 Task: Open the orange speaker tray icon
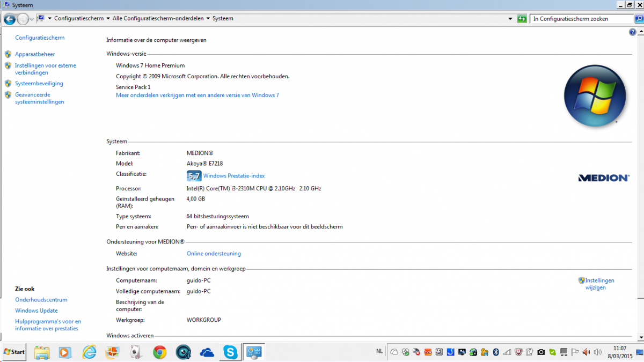click(x=586, y=352)
